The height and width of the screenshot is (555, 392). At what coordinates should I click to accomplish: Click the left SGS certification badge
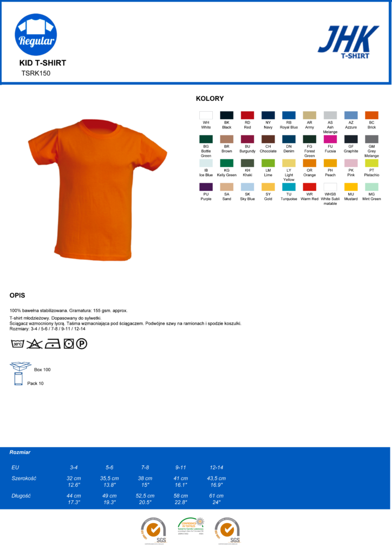[154, 530]
